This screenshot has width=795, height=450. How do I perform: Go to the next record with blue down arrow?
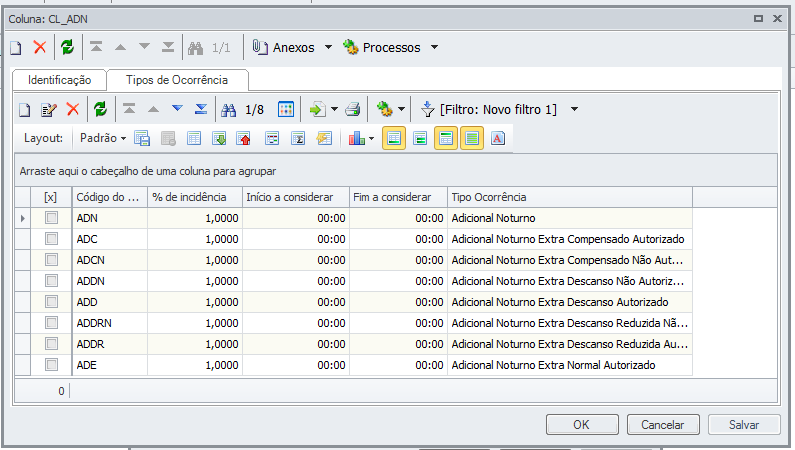(x=177, y=109)
